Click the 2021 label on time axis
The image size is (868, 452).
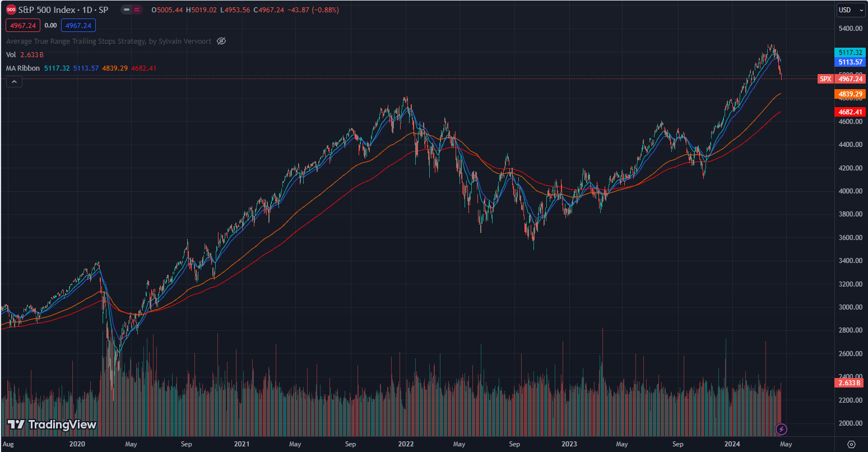point(242,444)
